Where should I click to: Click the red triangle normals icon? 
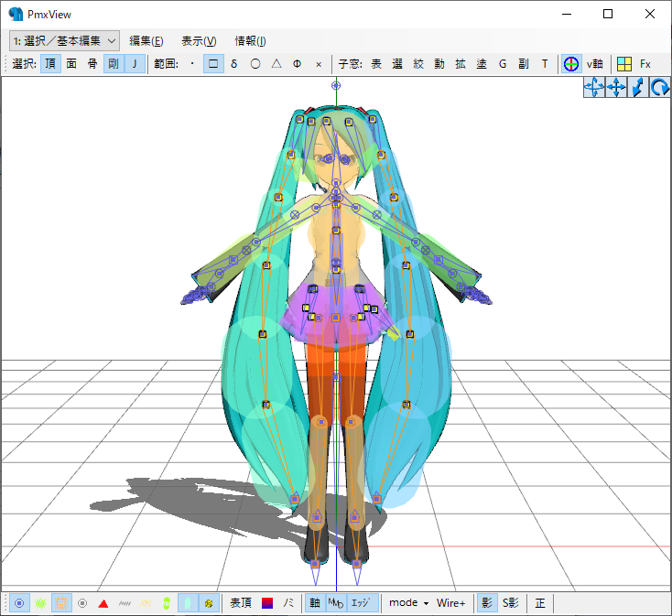(x=103, y=603)
